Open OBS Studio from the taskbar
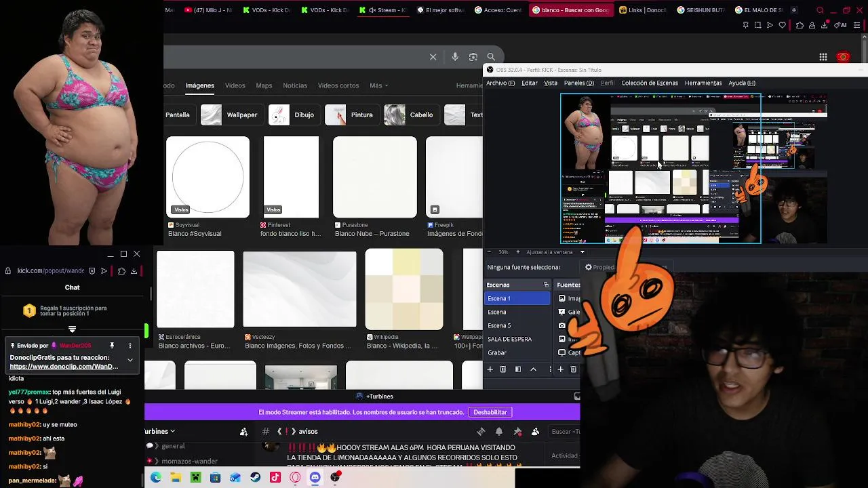The width and height of the screenshot is (868, 488). [335, 478]
